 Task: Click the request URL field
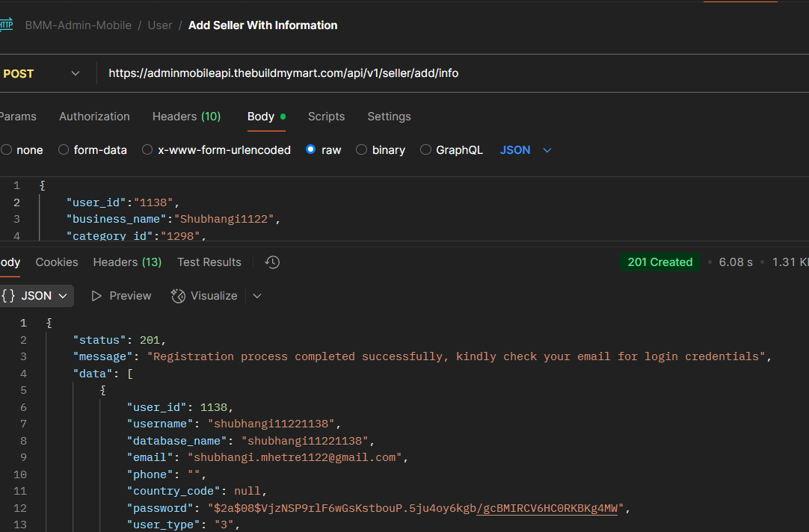tap(454, 73)
